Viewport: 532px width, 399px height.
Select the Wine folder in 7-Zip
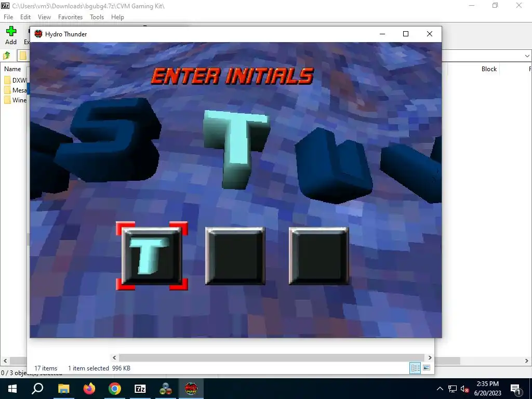[16, 100]
